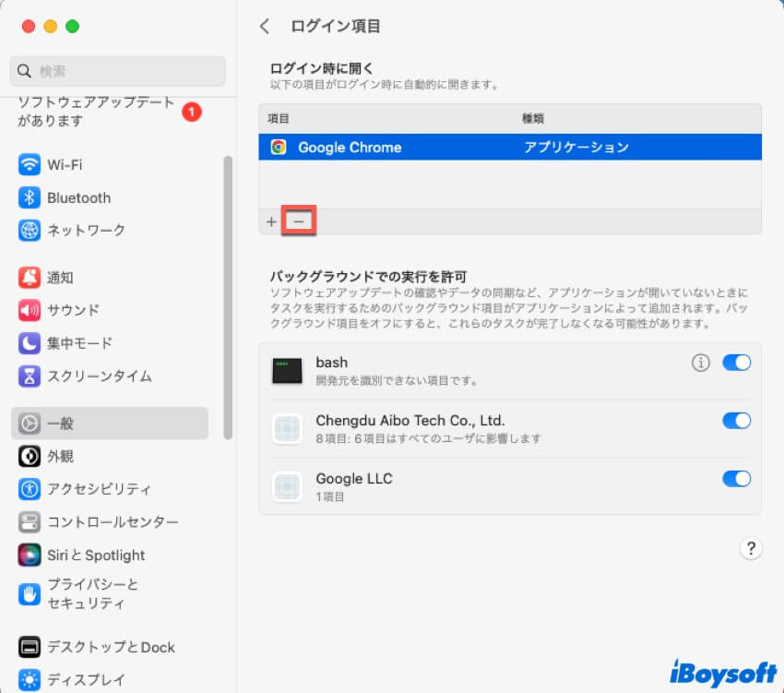The image size is (784, 693).
Task: Show info for bash background item
Action: (x=700, y=363)
